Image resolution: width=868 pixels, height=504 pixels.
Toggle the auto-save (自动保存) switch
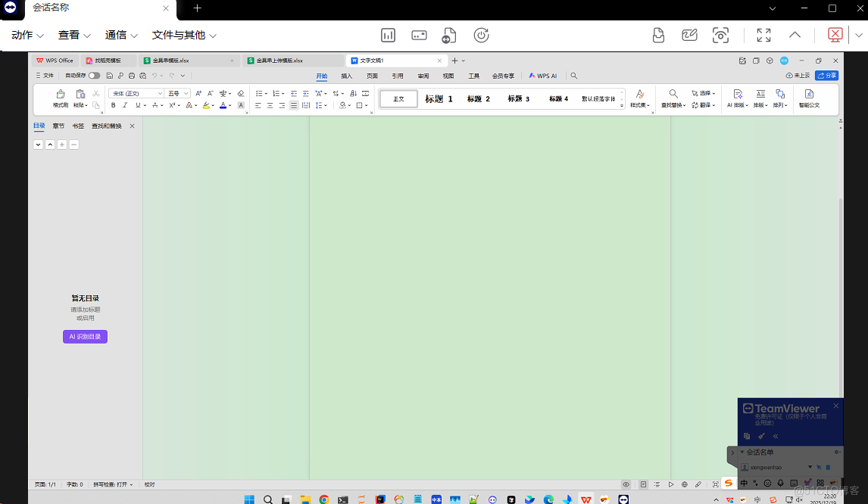pyautogui.click(x=94, y=76)
